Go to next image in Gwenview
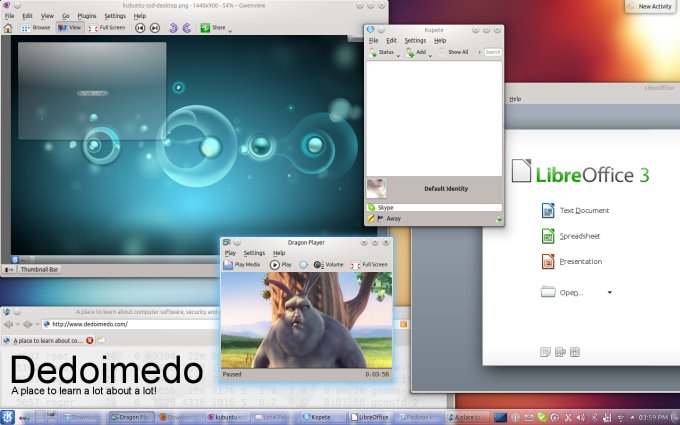The width and height of the screenshot is (680, 425). [x=155, y=28]
